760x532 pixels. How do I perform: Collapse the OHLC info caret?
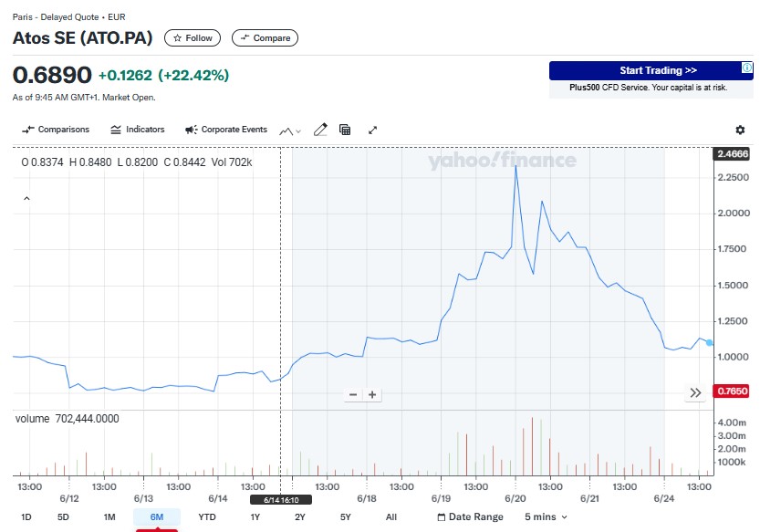(x=27, y=198)
